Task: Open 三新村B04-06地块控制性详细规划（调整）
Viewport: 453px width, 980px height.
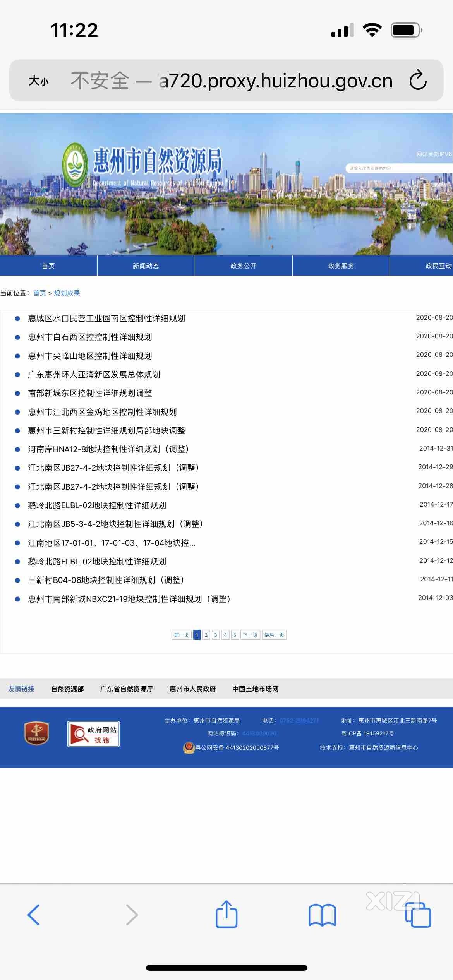Action: tap(106, 580)
